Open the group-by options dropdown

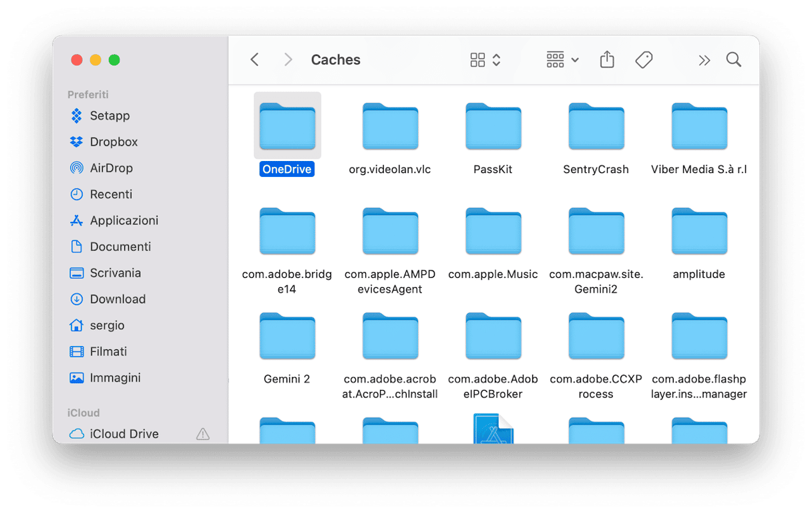click(x=562, y=59)
